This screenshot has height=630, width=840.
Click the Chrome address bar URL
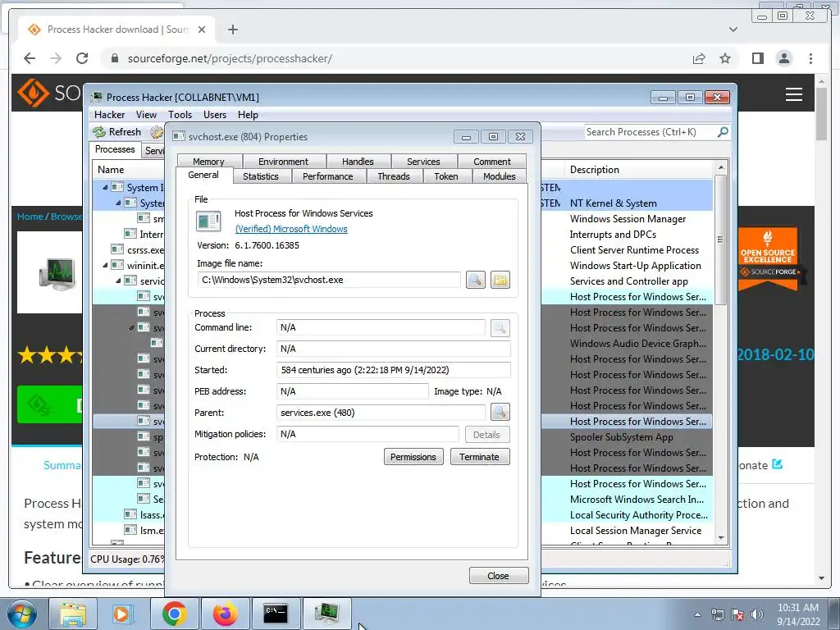(231, 58)
